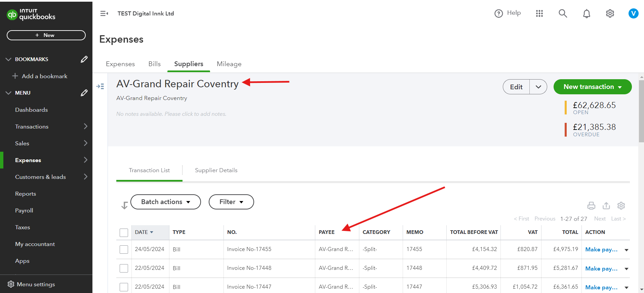Click the plus icon beside Add a bookmark
The image size is (644, 293).
(x=15, y=76)
